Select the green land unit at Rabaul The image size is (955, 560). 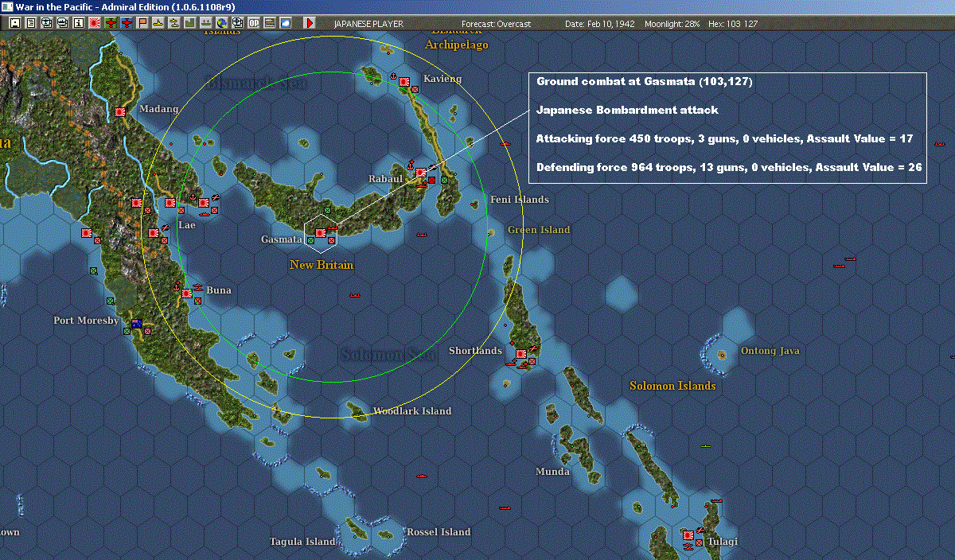point(444,181)
